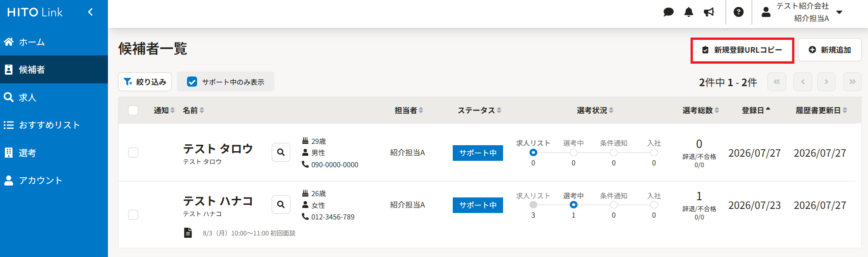Check the select-all header checkbox
868x257 pixels.
coord(133,110)
